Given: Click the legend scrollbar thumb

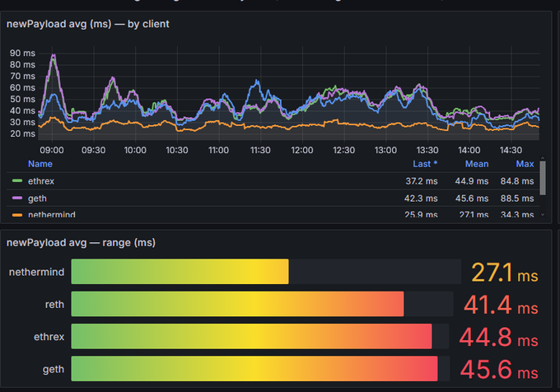Looking at the screenshot, I should tap(543, 178).
